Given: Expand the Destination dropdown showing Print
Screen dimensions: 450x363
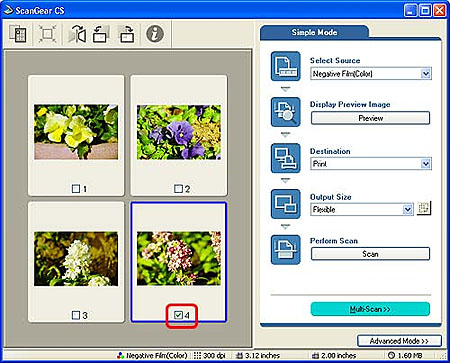Looking at the screenshot, I should 371,164.
